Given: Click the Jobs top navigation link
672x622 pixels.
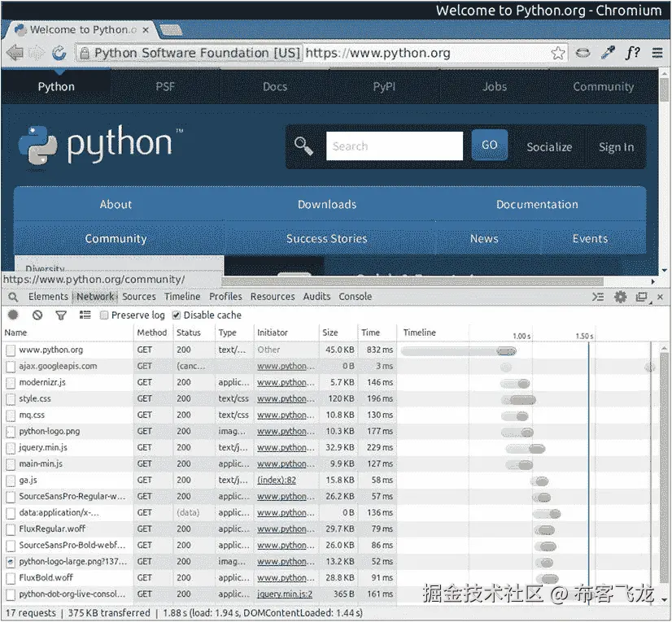Looking at the screenshot, I should pos(495,87).
